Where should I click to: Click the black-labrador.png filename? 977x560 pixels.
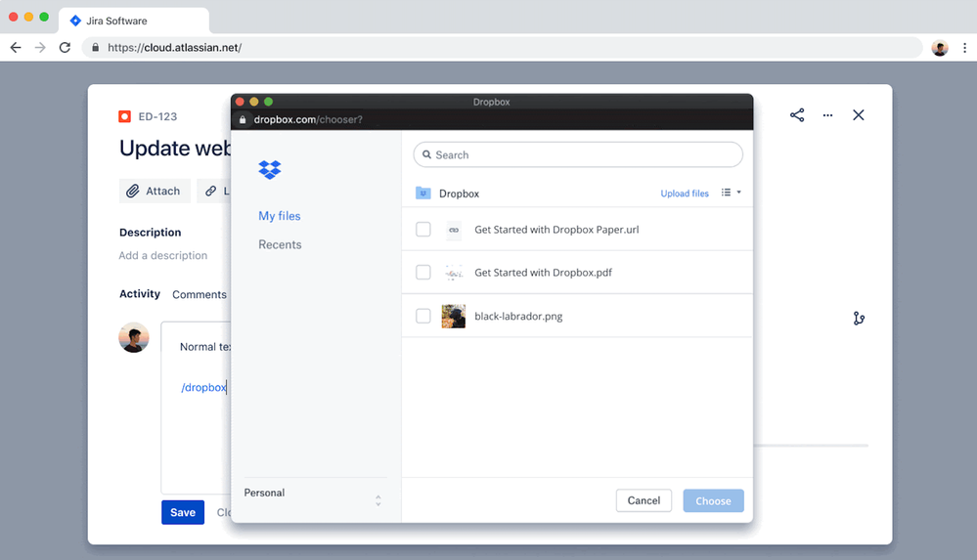518,316
